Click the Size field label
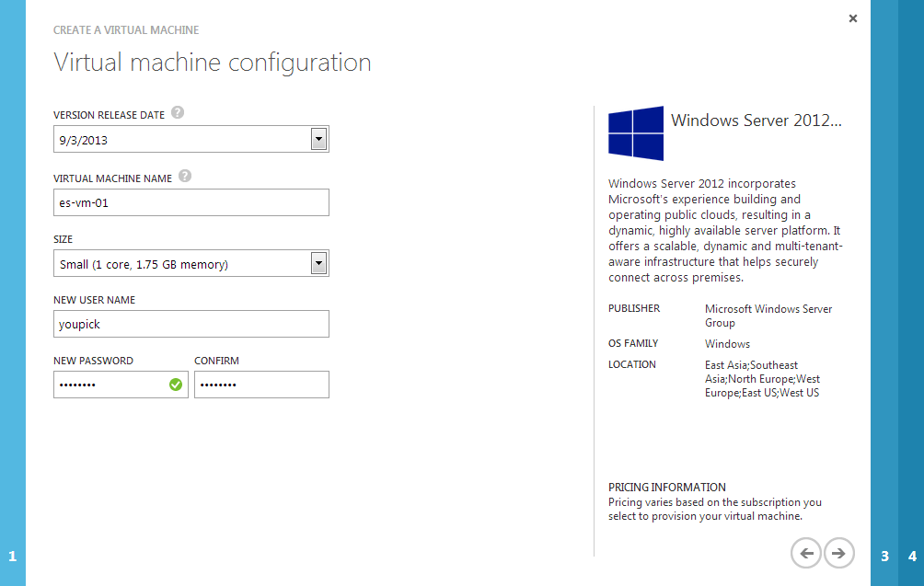Viewport: 924px width, 586px height. [64, 239]
